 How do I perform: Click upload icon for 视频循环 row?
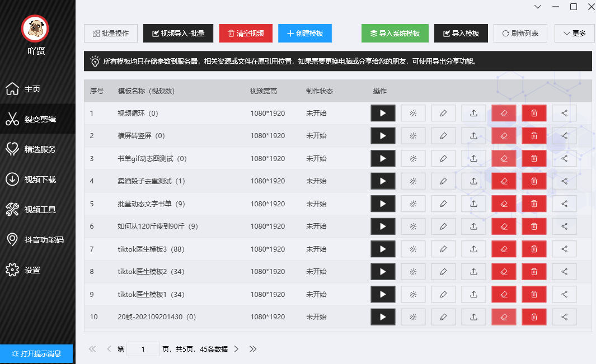pyautogui.click(x=473, y=114)
